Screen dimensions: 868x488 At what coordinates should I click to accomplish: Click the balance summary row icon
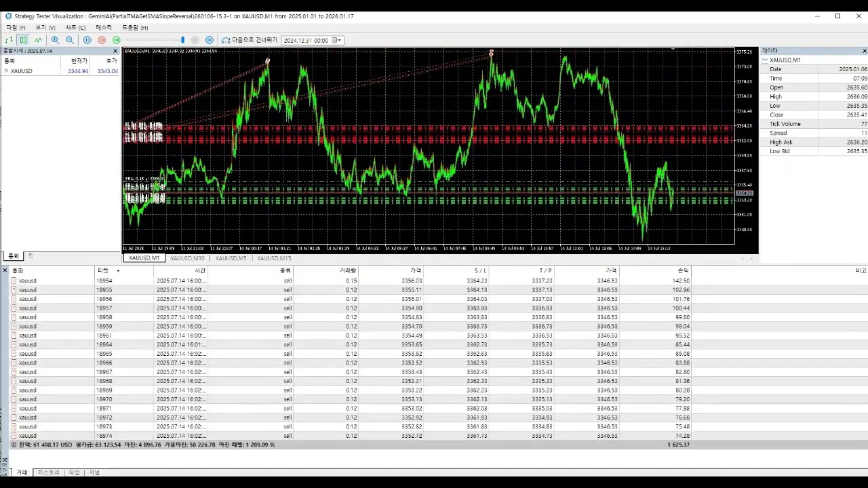point(14,445)
